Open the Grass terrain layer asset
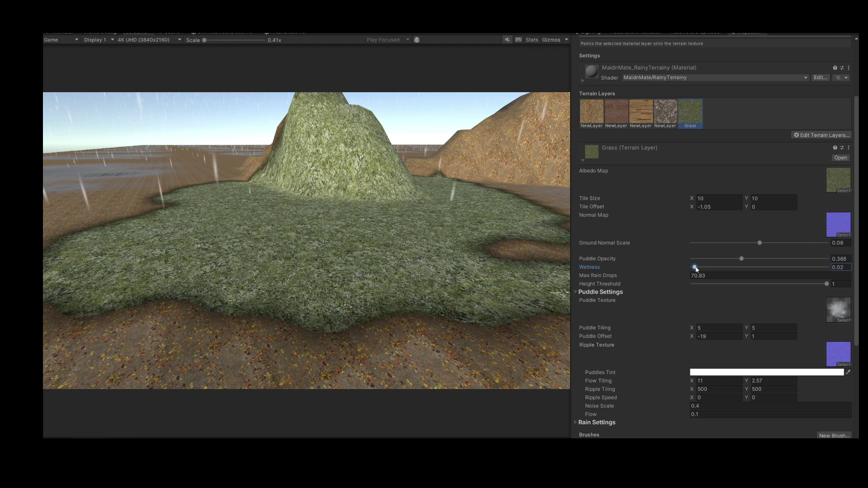 coord(840,158)
